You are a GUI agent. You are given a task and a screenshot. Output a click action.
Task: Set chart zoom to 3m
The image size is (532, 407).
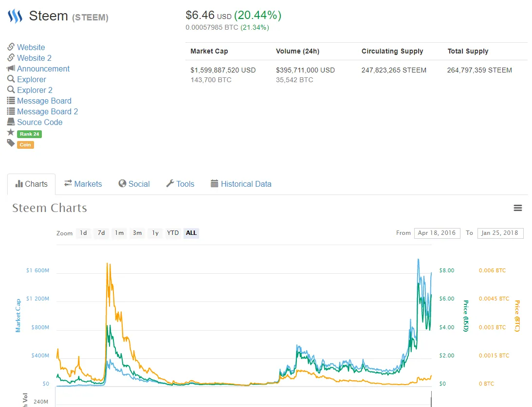137,233
